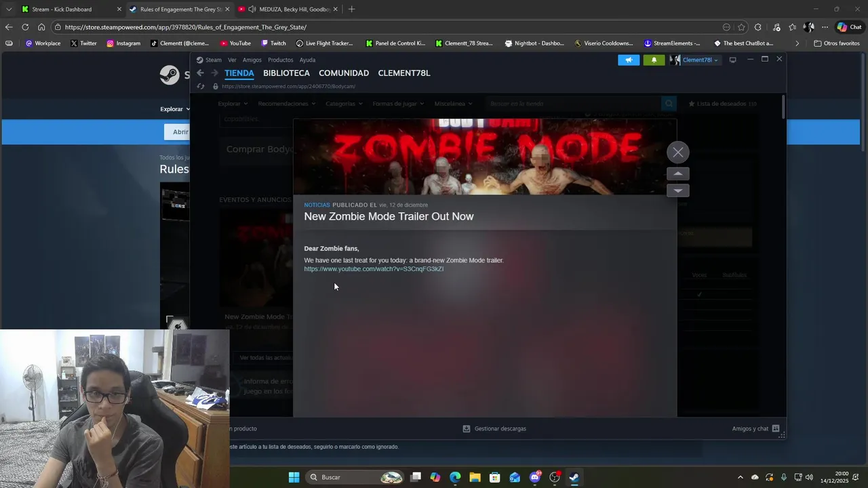Go back in the Steam client browser

200,73
